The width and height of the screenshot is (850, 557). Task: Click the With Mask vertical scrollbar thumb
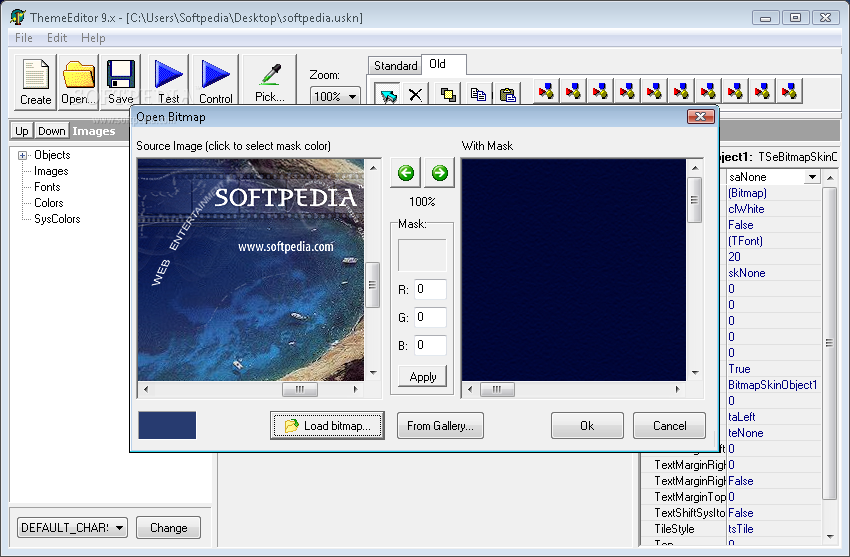[695, 200]
